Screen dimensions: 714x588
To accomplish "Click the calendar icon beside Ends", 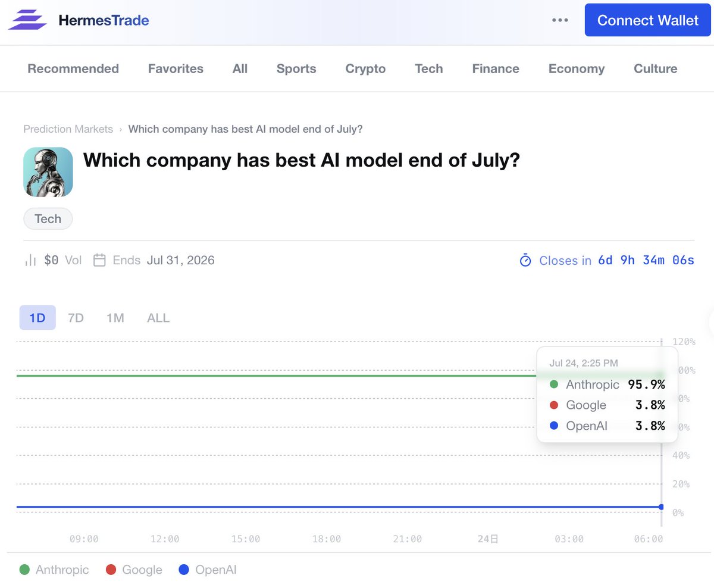I will point(100,260).
